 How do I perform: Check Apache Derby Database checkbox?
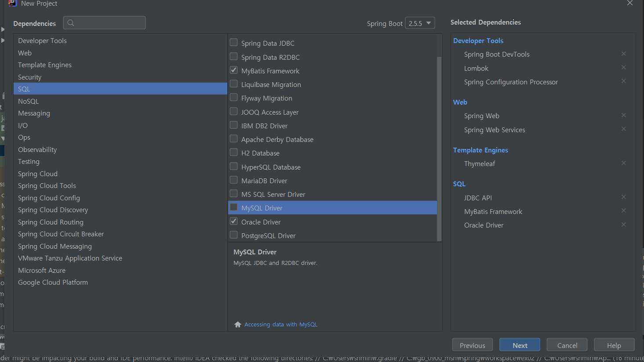point(234,139)
